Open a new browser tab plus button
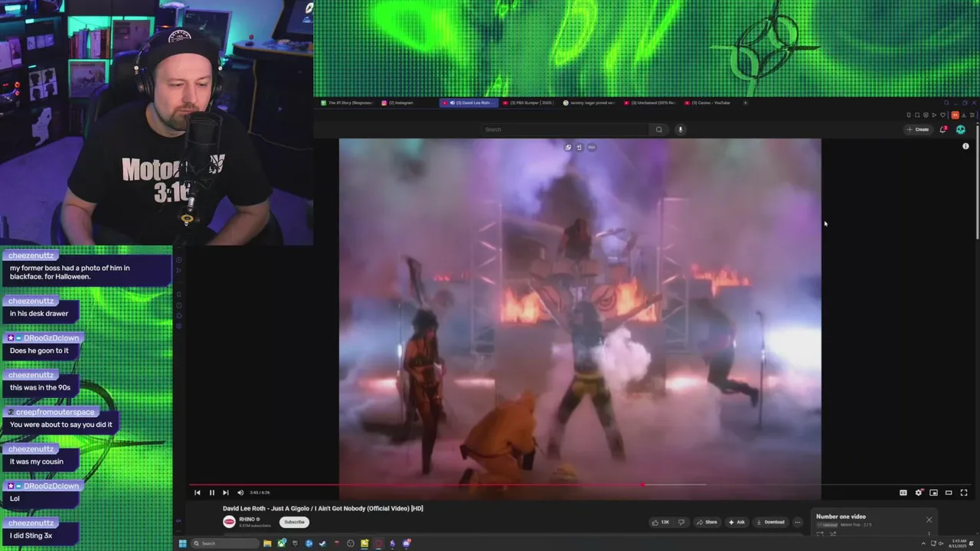Screen dimensions: 980x551 [x=746, y=103]
